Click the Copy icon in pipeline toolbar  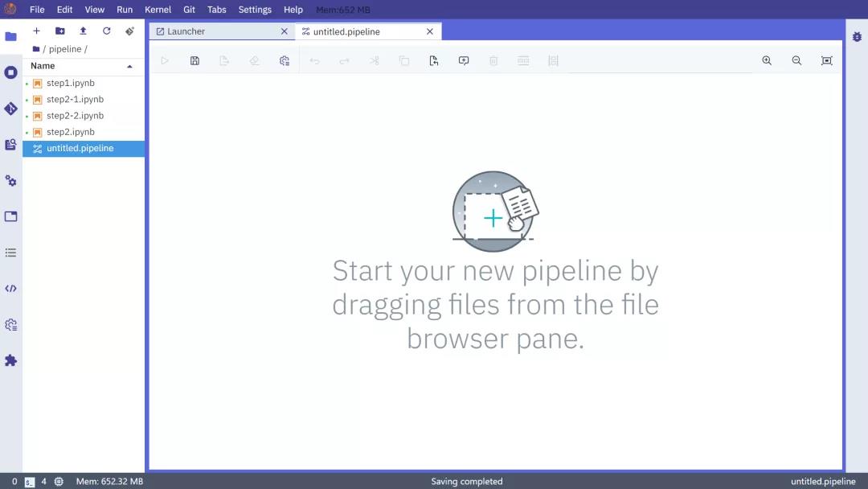click(x=404, y=61)
